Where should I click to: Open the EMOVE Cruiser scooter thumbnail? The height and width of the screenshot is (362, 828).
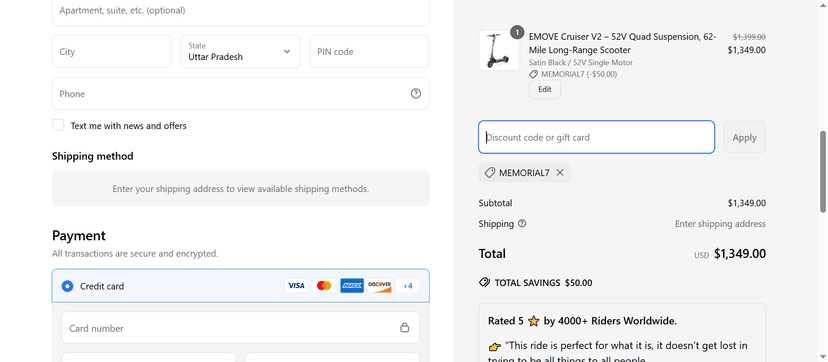(499, 50)
